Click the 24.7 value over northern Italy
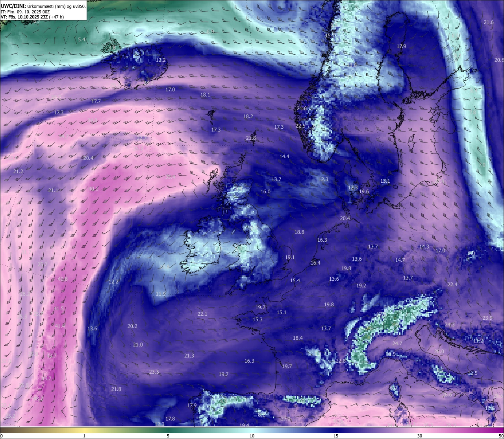The height and width of the screenshot is (439, 504). pyautogui.click(x=397, y=343)
